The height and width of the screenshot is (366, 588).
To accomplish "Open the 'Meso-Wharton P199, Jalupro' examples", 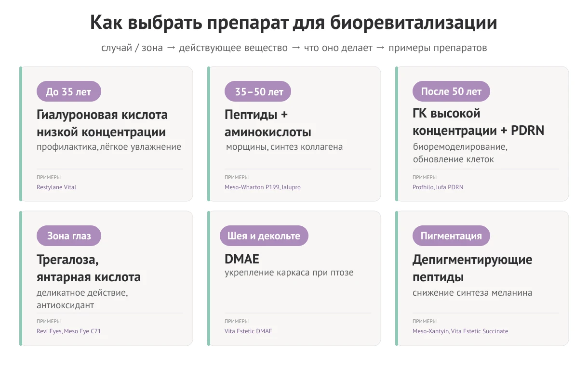I will 262,187.
